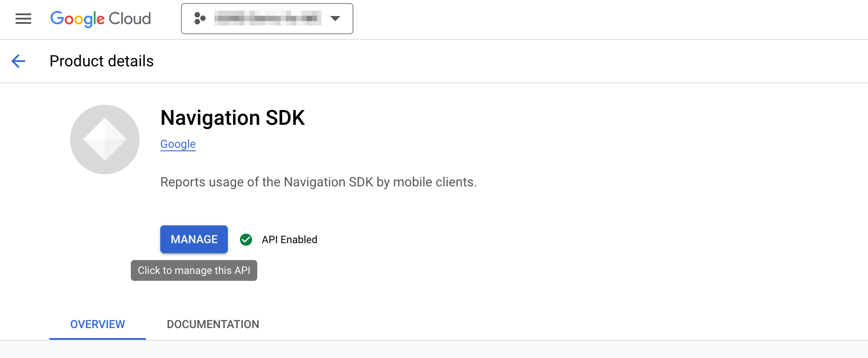Open the project selector dropdown arrow
Screen dimensions: 868x358
click(x=335, y=19)
